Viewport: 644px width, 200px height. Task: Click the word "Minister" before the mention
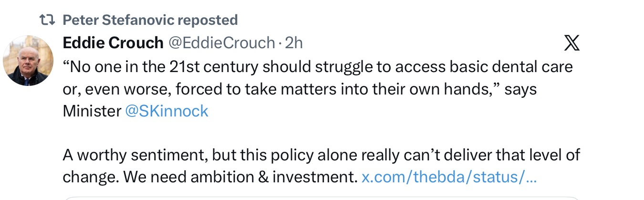click(x=92, y=111)
